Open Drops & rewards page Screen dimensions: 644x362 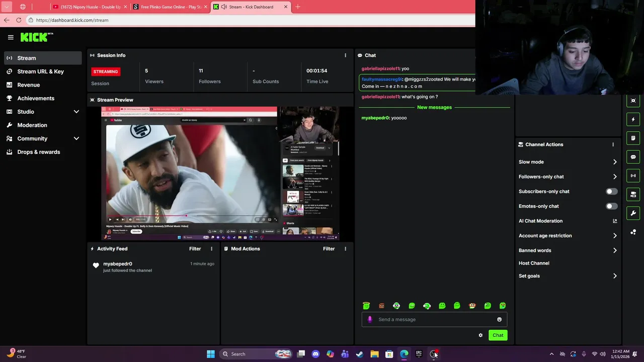tap(43, 152)
